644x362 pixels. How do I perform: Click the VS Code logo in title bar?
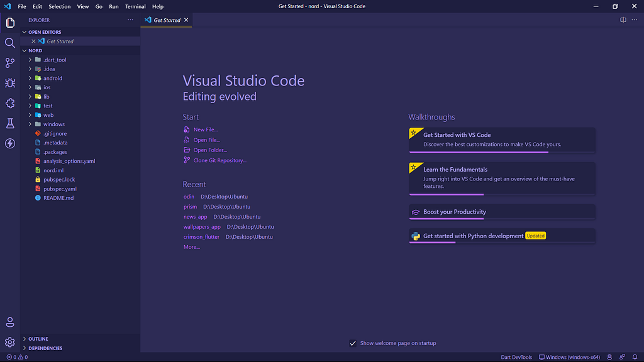coord(8,6)
